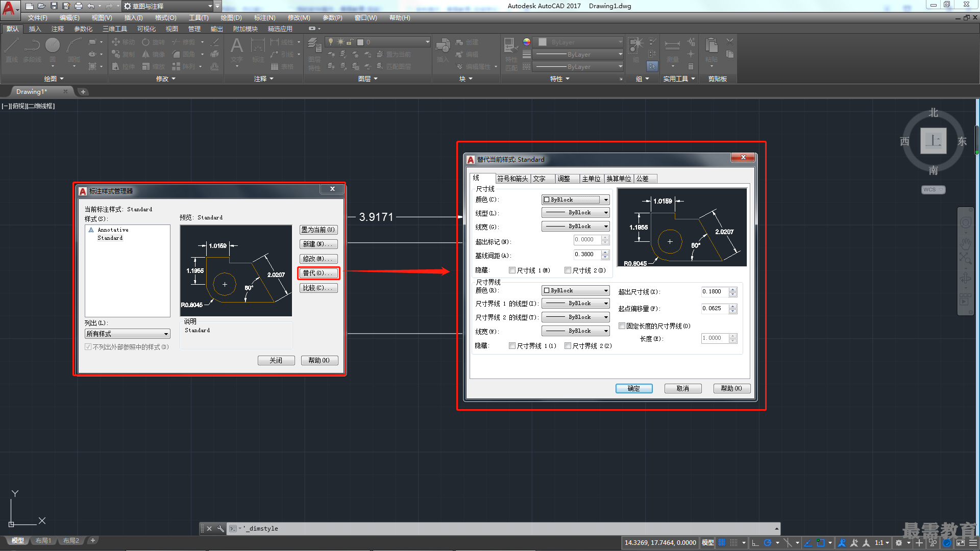The width and height of the screenshot is (980, 551).
Task: Click the Rotate (旋转) tool
Action: click(x=154, y=42)
